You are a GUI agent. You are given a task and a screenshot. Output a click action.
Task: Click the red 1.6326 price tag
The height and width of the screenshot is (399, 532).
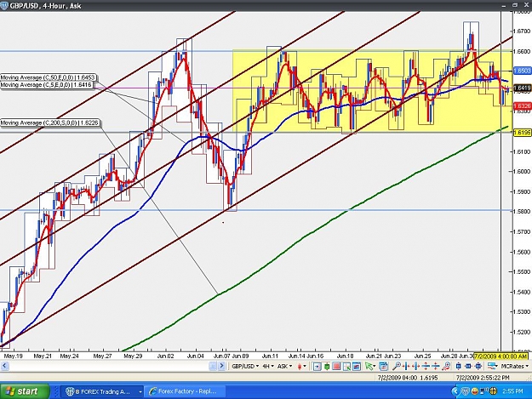(x=522, y=105)
